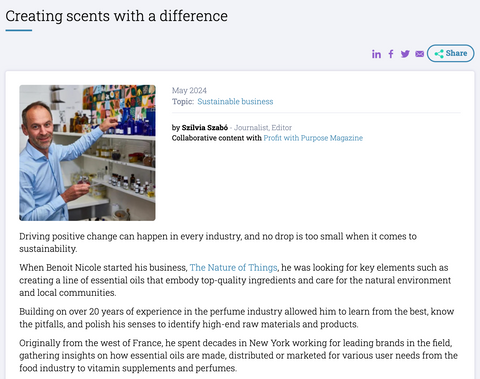Image resolution: width=480 pixels, height=379 pixels.
Task: Open Profit with Purpose Magazine link
Action: pos(313,138)
